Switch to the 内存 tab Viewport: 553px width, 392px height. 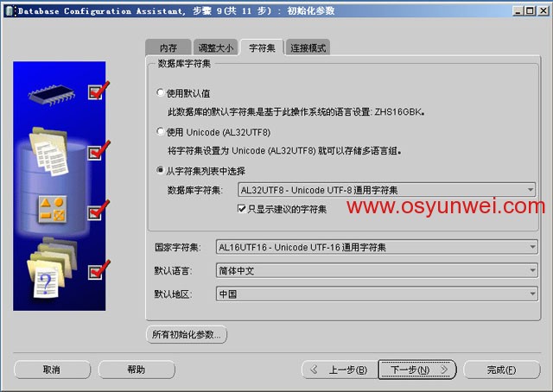pos(168,48)
